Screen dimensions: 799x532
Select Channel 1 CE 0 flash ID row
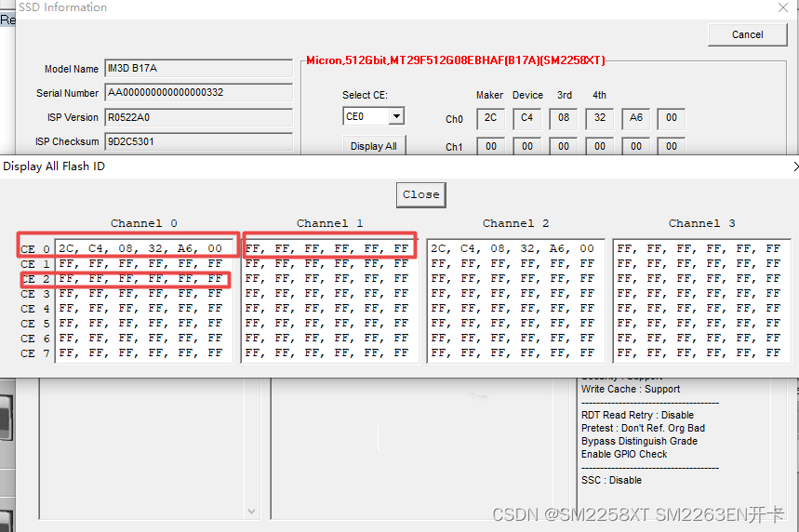pyautogui.click(x=327, y=248)
